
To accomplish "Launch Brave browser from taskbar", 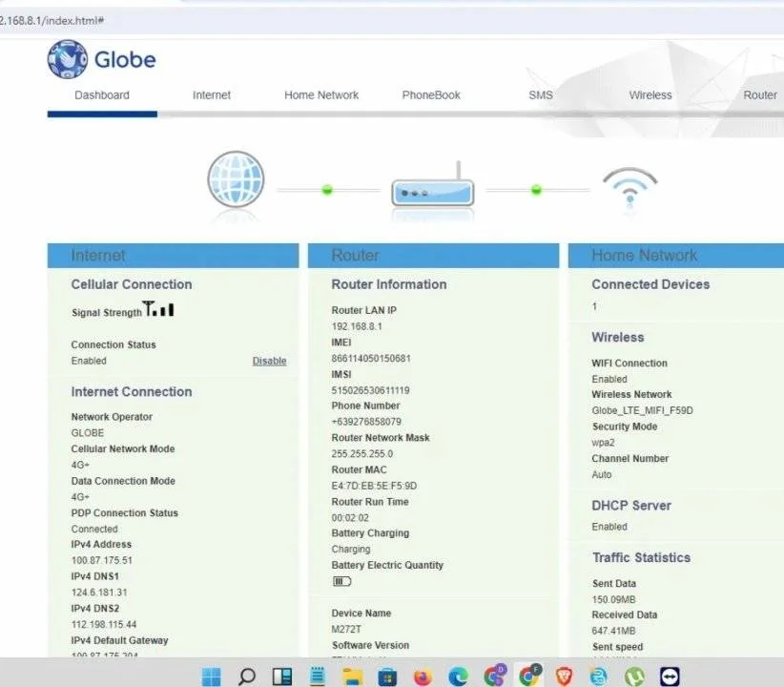I will coord(564,677).
